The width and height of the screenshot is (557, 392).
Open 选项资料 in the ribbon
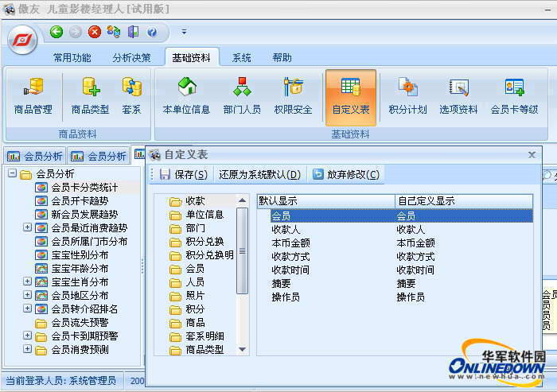(x=458, y=96)
